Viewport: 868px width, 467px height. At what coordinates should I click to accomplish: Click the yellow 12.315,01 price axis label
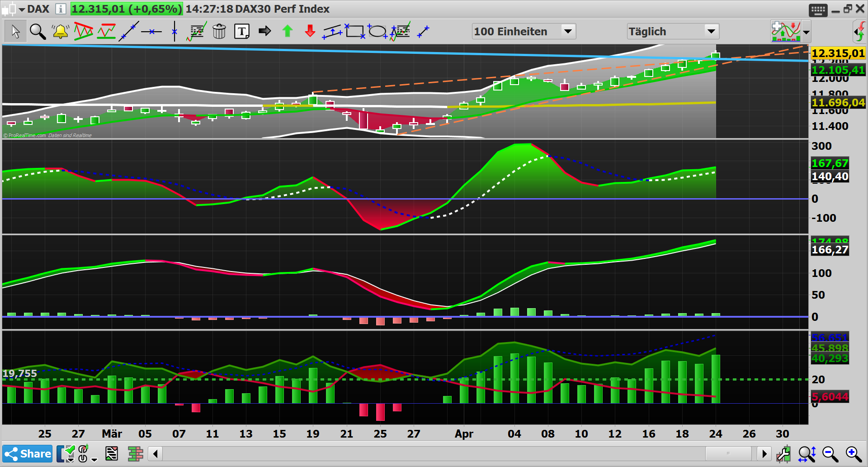click(838, 53)
